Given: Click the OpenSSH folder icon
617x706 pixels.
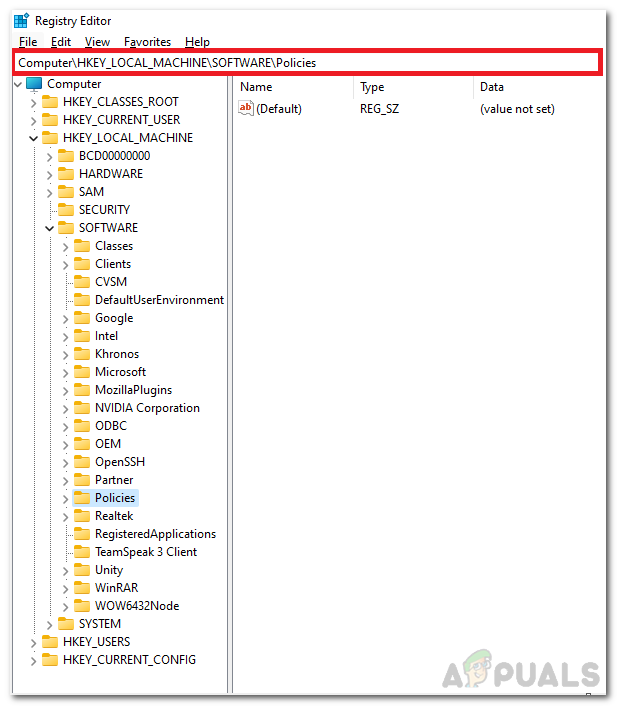Looking at the screenshot, I should click(82, 462).
